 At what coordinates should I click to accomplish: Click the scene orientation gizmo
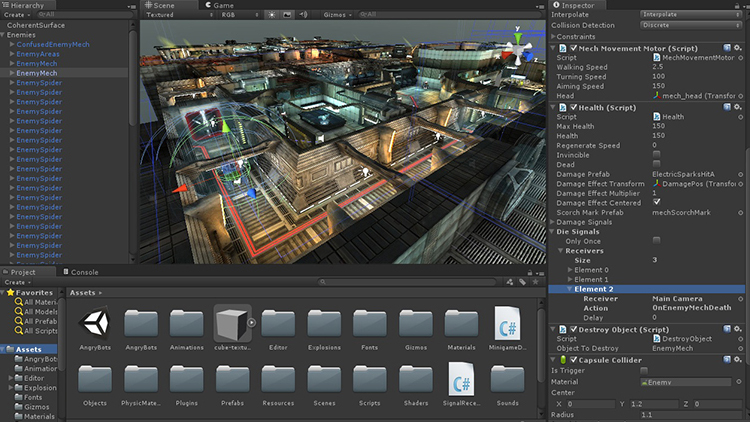tap(518, 48)
